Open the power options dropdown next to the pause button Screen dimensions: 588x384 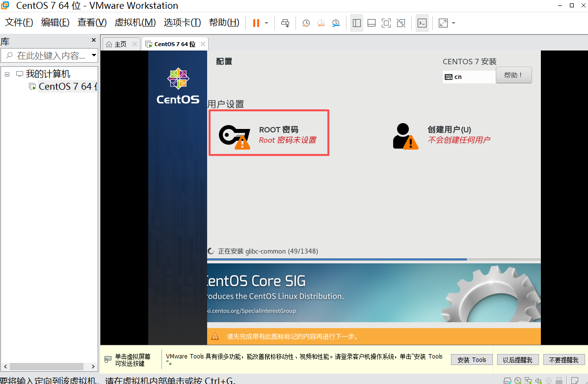(267, 23)
